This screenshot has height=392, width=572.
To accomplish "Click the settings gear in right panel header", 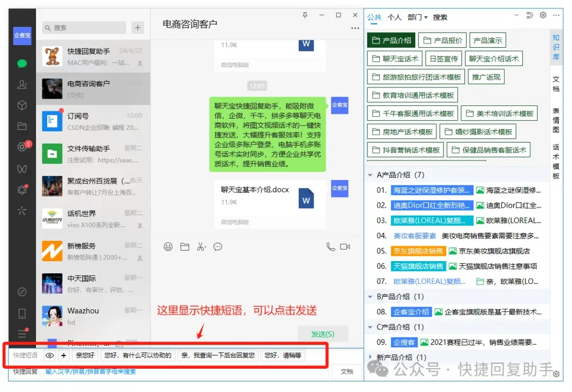I will point(543,15).
